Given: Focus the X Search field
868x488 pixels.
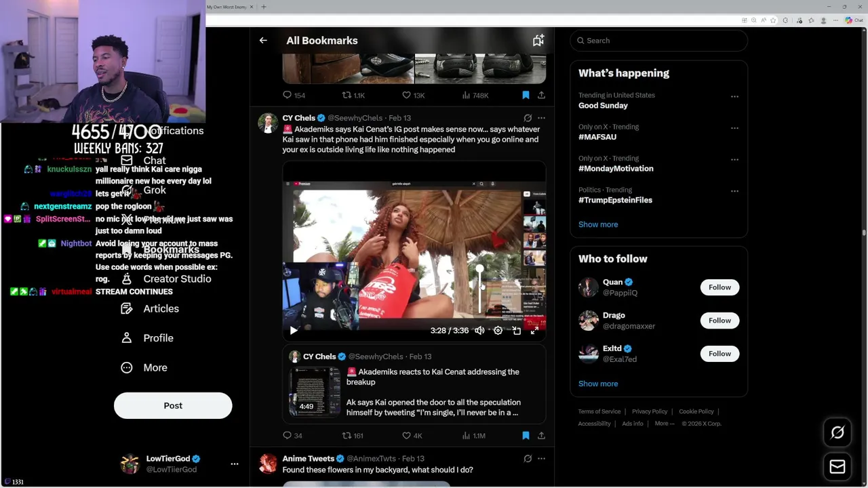Looking at the screenshot, I should click(658, 41).
